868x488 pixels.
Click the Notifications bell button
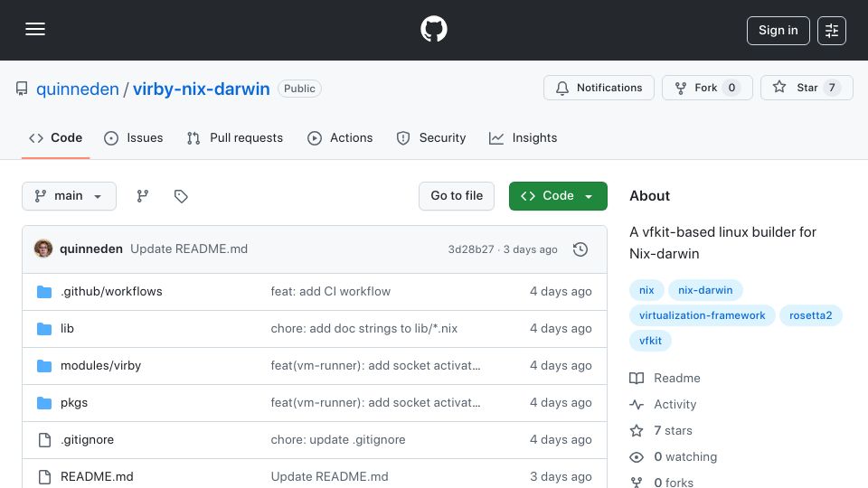click(x=599, y=88)
